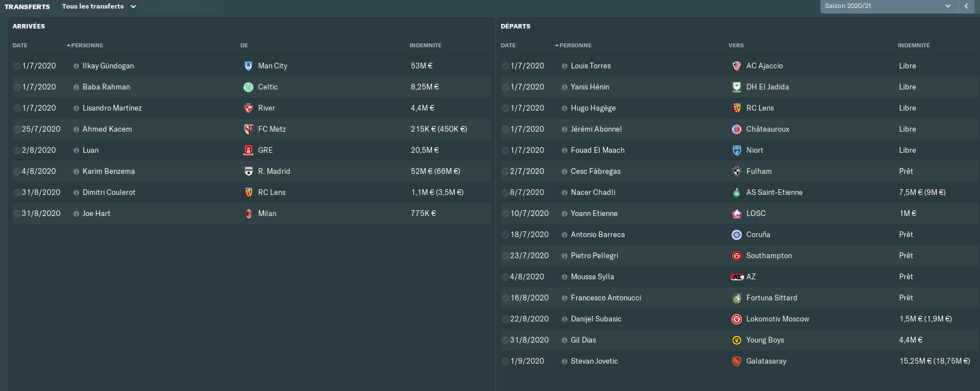This screenshot has width=980, height=391.
Task: Toggle checkmark on Joe Hart row
Action: tap(17, 214)
